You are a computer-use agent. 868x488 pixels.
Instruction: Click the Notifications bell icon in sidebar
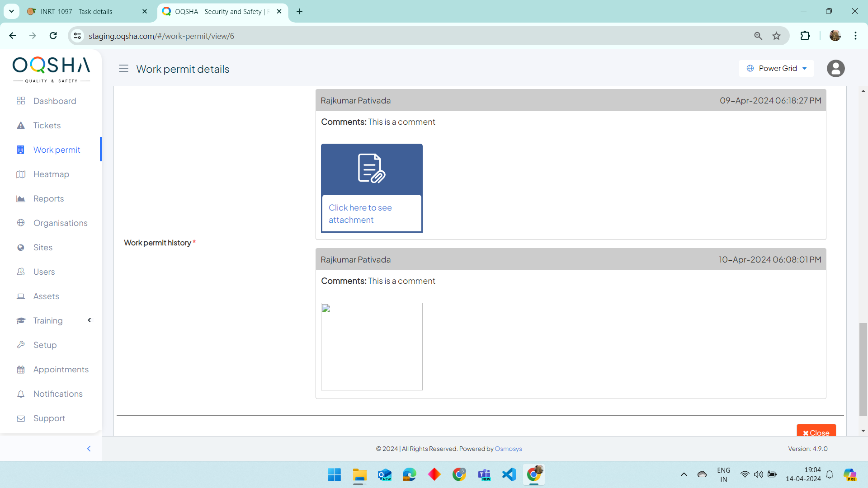21,394
